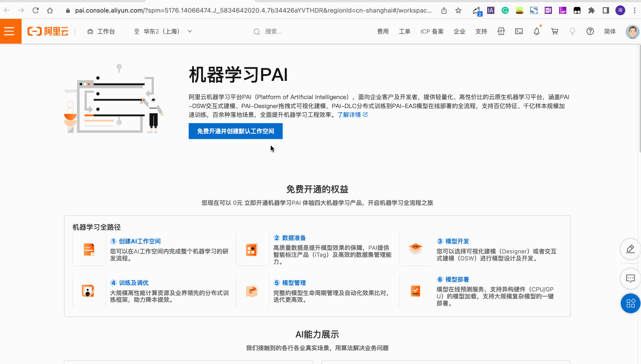This screenshot has height=364, width=641.
Task: Open the notification bell
Action: 537,31
